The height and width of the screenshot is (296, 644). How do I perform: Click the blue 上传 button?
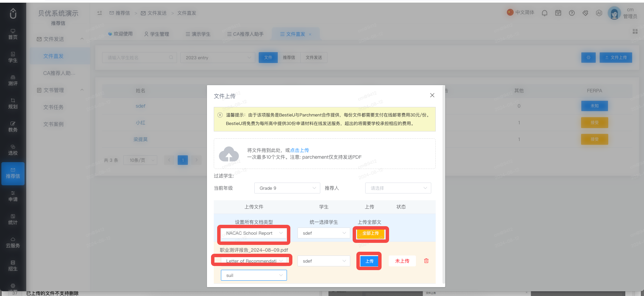pos(369,261)
